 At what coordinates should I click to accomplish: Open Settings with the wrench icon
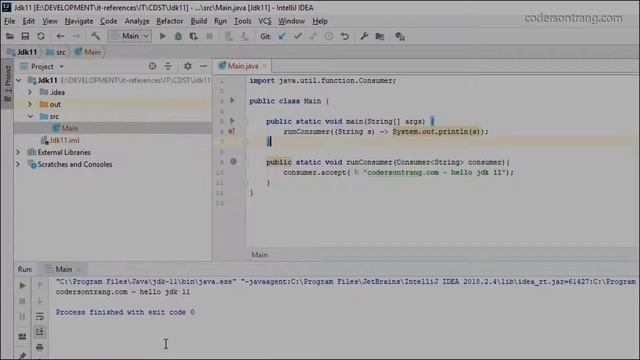[364, 36]
